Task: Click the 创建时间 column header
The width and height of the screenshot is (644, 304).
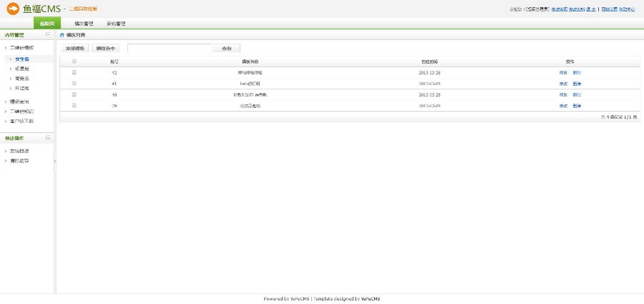Action: (x=429, y=62)
